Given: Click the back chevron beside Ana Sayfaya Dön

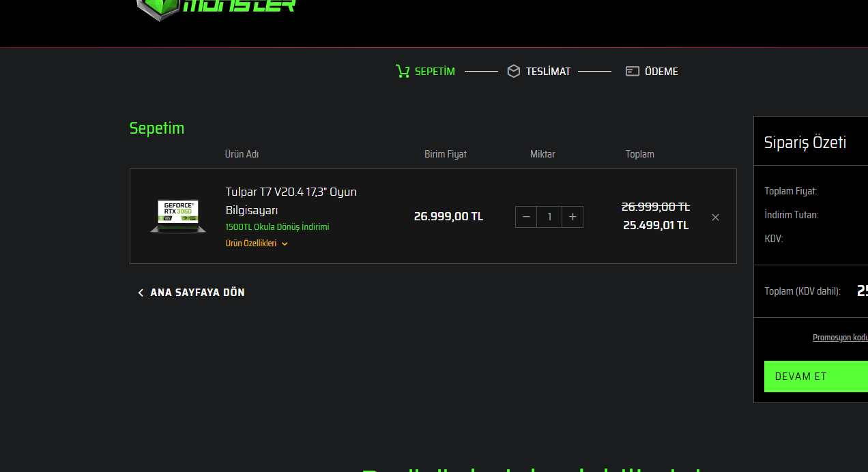Looking at the screenshot, I should [141, 293].
